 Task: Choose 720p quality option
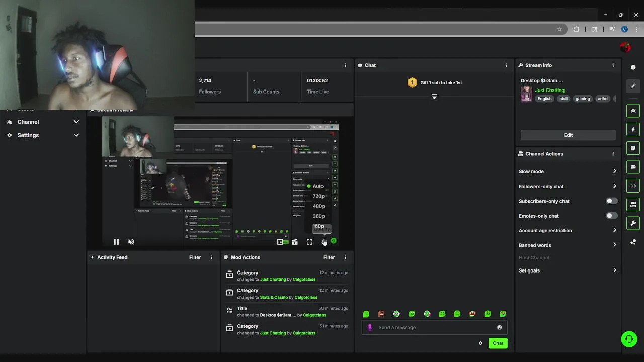click(x=318, y=196)
